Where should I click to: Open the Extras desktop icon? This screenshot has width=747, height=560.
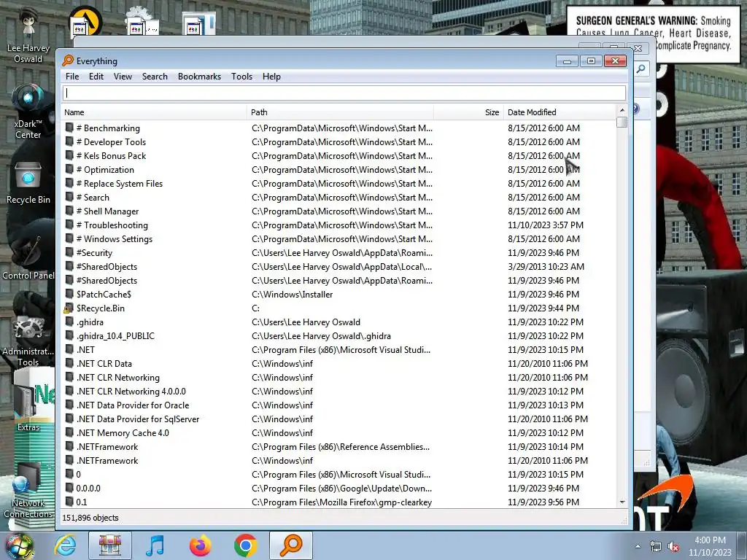pyautogui.click(x=28, y=405)
